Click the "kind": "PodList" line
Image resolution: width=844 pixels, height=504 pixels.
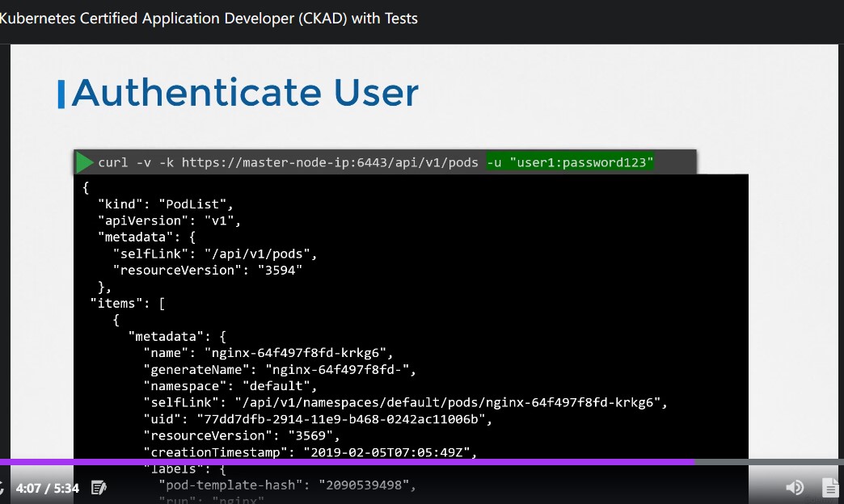[x=165, y=204]
